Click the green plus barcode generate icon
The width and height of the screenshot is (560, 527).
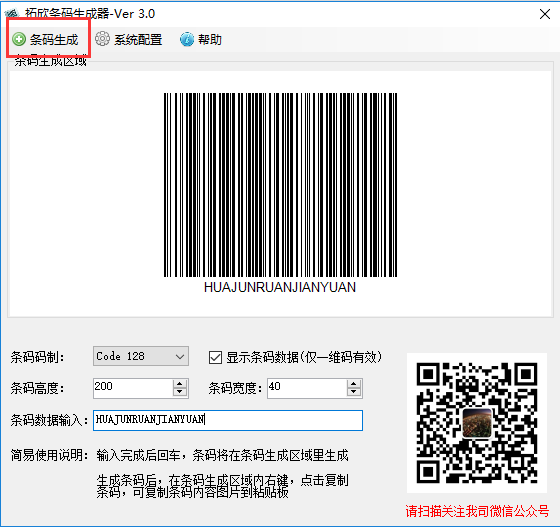tap(19, 39)
